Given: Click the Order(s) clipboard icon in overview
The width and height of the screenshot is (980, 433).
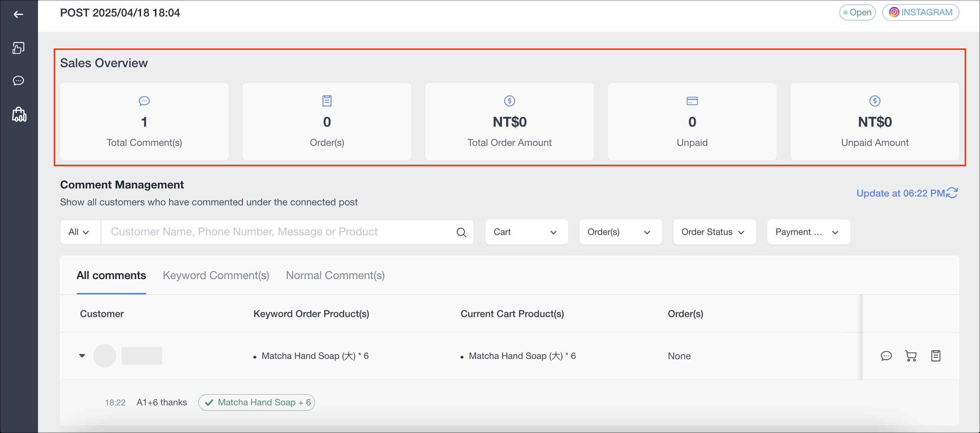Looking at the screenshot, I should (327, 101).
